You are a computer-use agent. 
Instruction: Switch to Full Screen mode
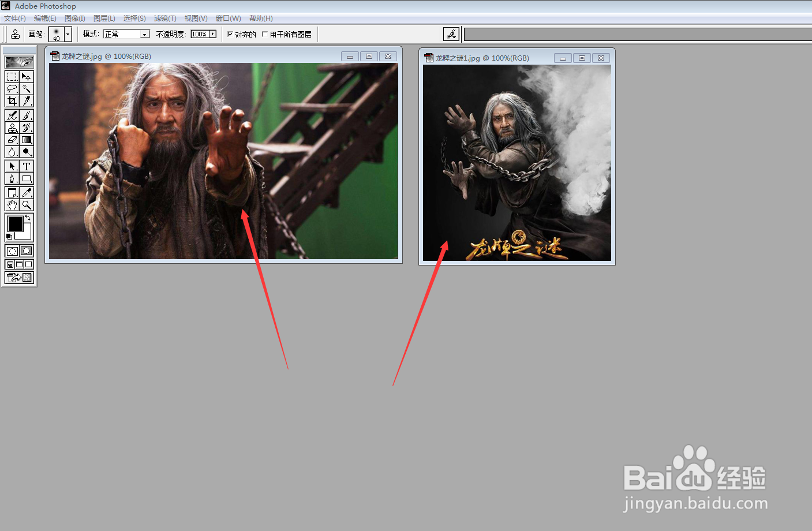29,264
